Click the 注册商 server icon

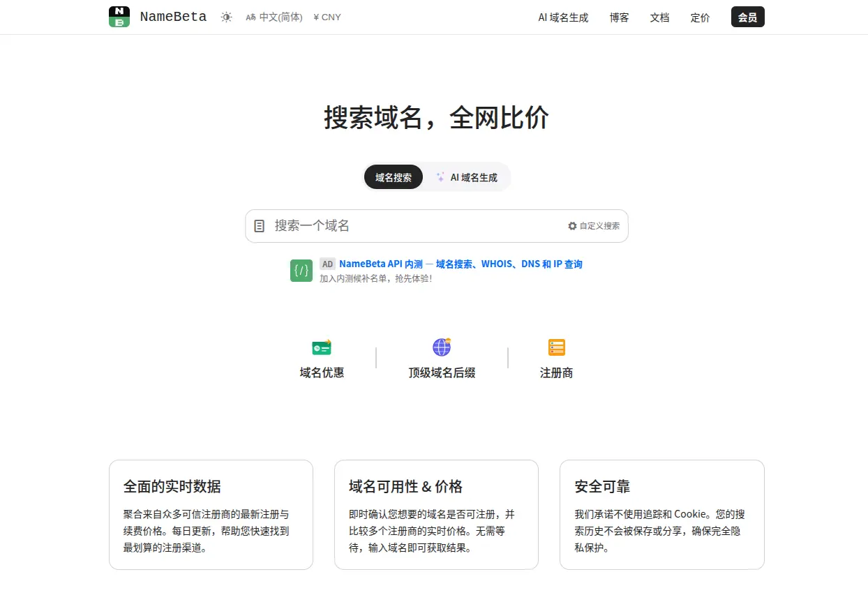[x=557, y=347]
